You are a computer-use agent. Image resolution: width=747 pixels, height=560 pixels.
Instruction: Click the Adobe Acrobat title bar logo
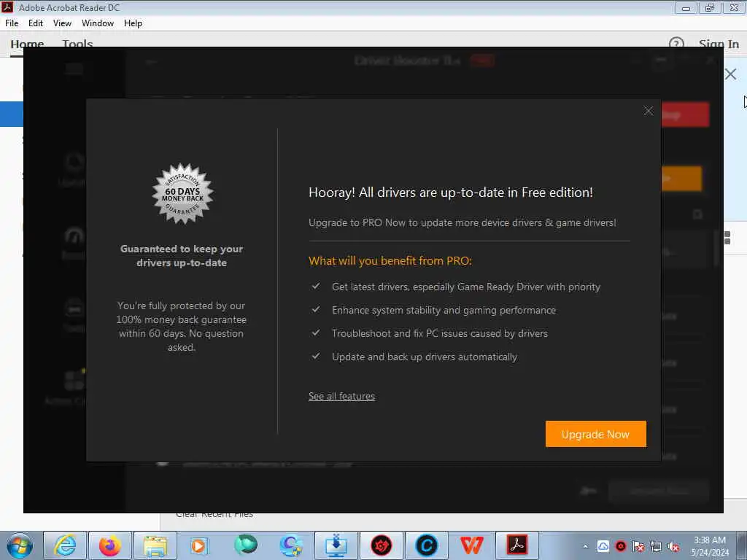point(7,7)
